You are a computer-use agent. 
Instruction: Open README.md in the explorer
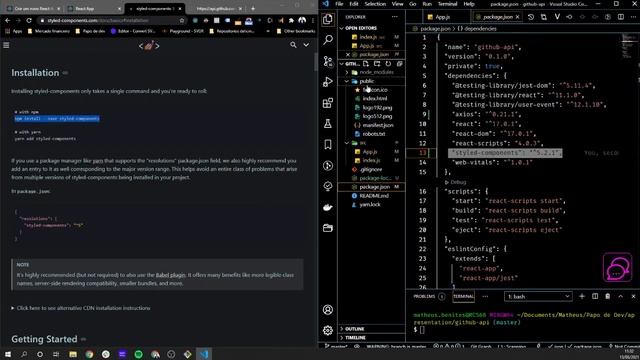(x=374, y=196)
